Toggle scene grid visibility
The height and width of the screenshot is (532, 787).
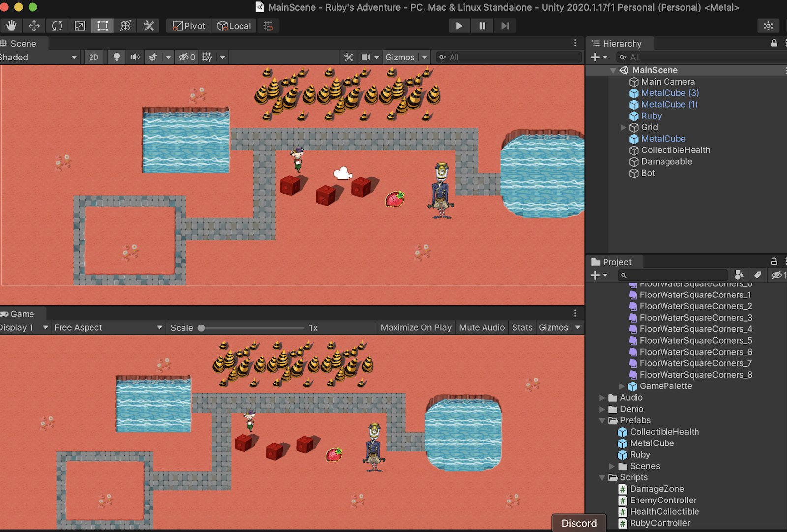coord(207,57)
